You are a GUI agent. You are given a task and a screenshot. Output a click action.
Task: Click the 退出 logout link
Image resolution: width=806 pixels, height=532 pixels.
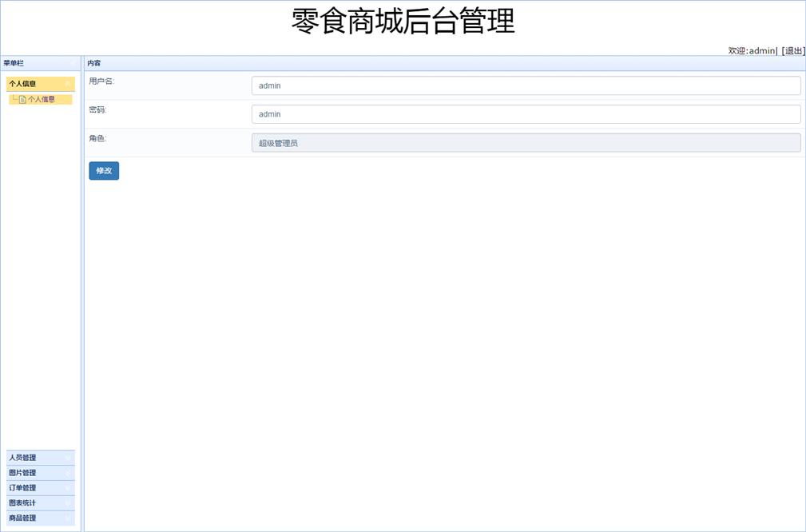click(x=793, y=50)
